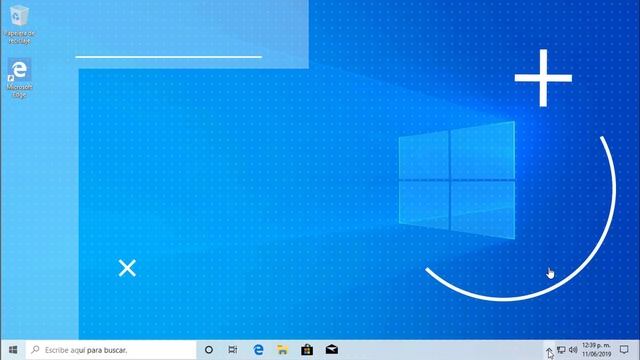Launch Microsoft Edge from the taskbar
The image size is (640, 360).
(x=258, y=350)
